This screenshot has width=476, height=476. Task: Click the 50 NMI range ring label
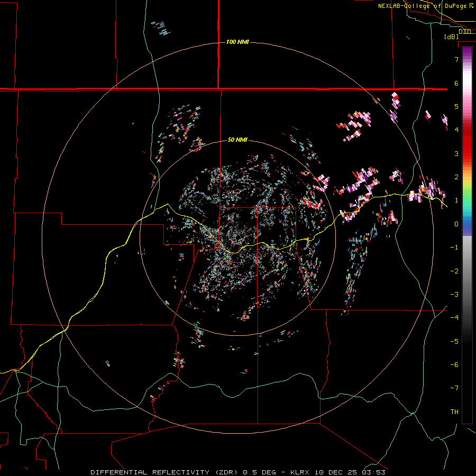coord(237,140)
